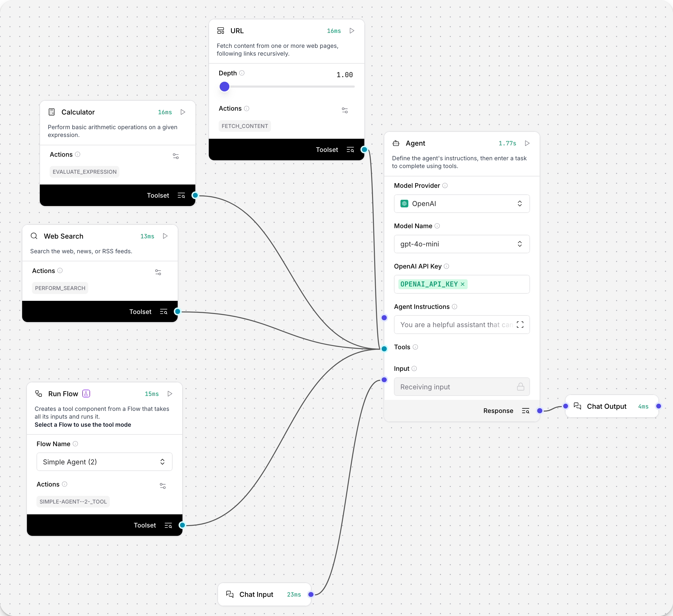This screenshot has height=616, width=673.
Task: Open Actions settings on Run Flow node
Action: click(x=163, y=486)
